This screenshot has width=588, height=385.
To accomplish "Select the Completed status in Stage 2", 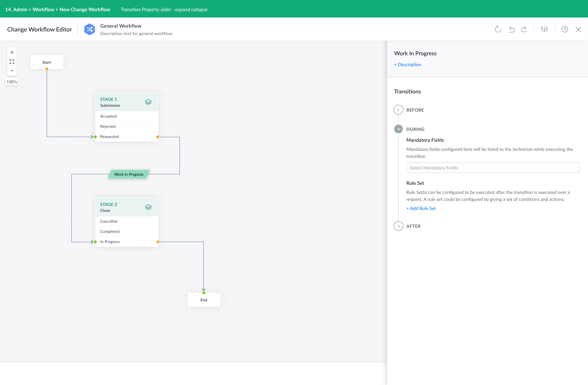I will (x=127, y=232).
